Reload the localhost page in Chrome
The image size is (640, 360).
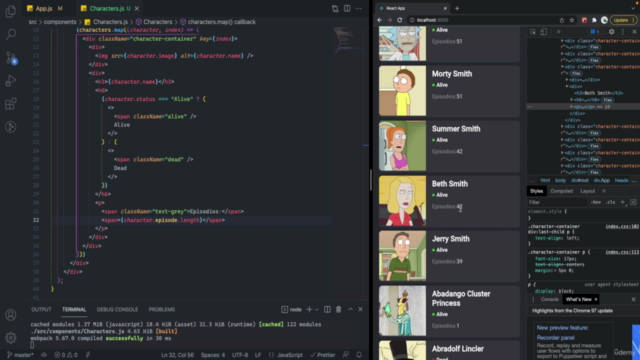[400, 20]
